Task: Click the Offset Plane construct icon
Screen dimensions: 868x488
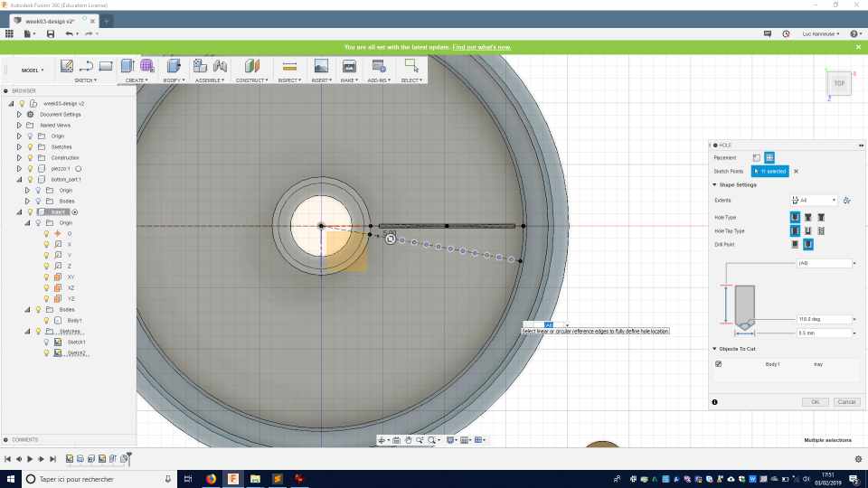Action: (x=252, y=66)
